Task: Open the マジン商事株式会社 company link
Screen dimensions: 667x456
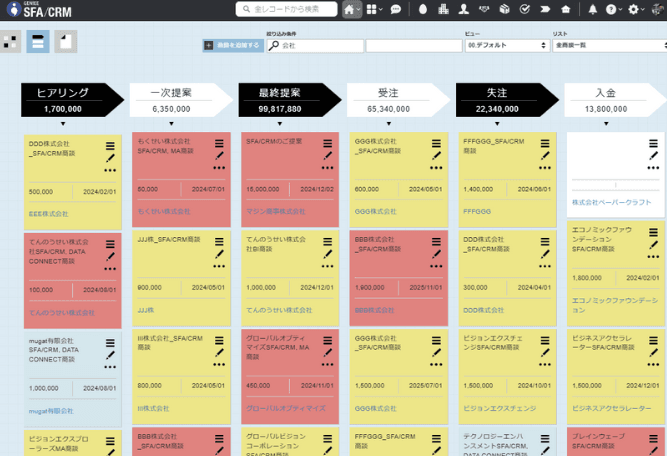Action: click(276, 211)
